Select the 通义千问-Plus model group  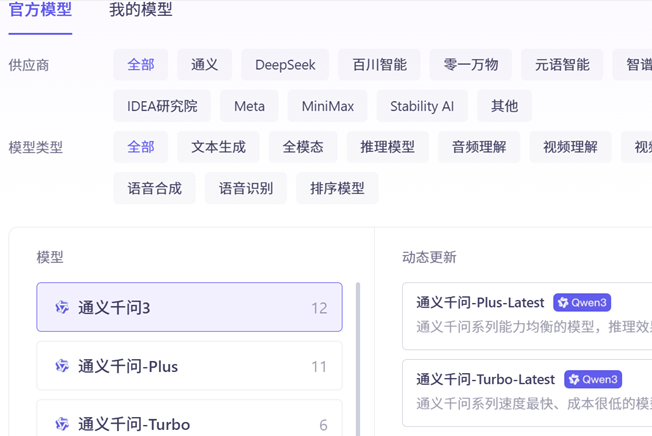189,366
